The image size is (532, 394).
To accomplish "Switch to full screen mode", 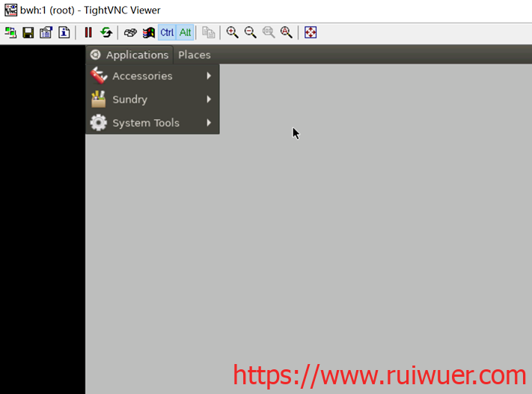I will point(311,32).
